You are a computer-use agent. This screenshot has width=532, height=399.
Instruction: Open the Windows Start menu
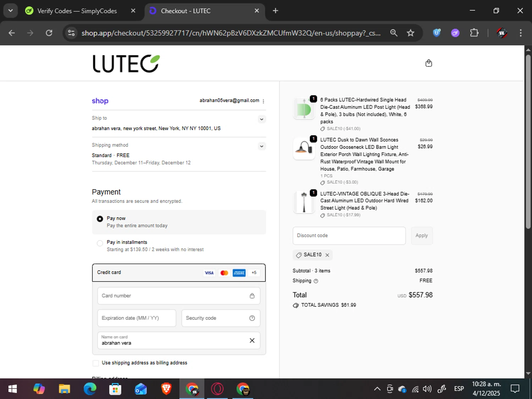tap(12, 389)
